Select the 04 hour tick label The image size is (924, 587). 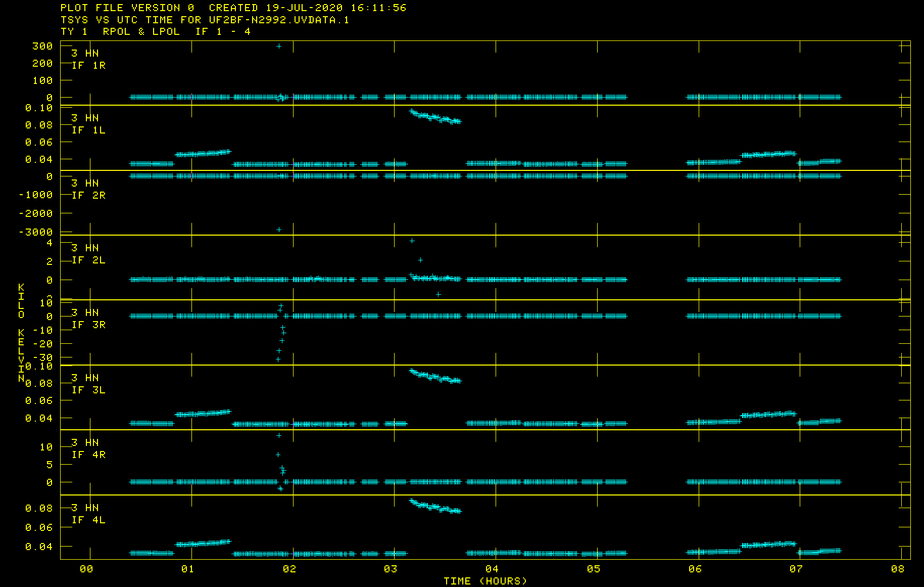tap(492, 569)
